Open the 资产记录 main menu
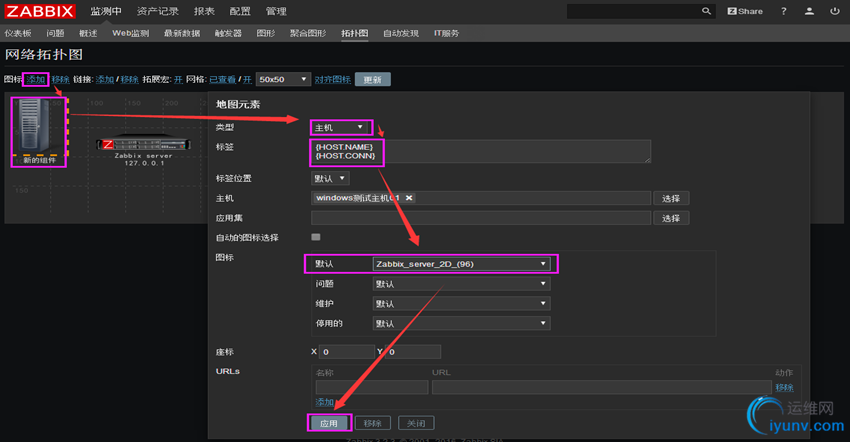 158,11
